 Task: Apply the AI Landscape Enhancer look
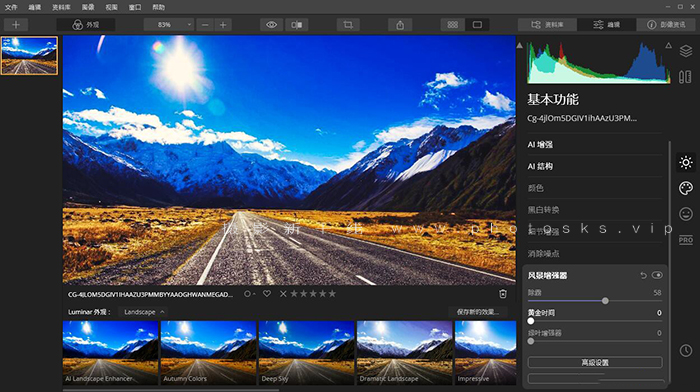coord(111,353)
